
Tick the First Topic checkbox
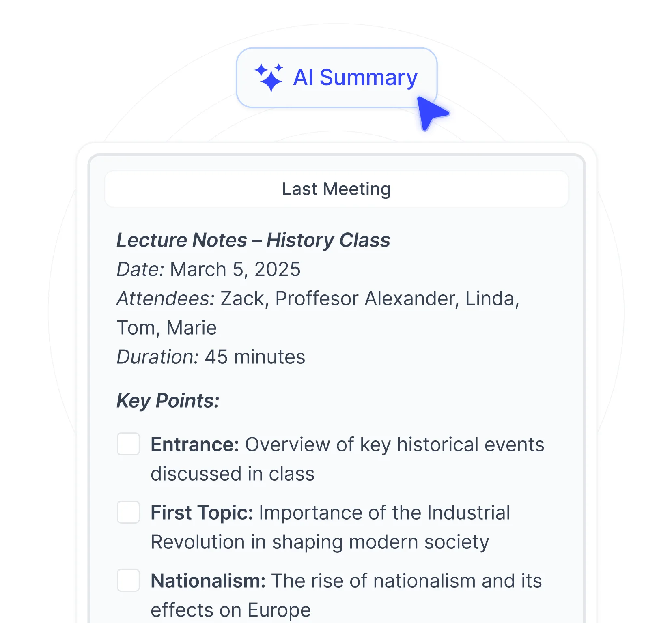[128, 512]
